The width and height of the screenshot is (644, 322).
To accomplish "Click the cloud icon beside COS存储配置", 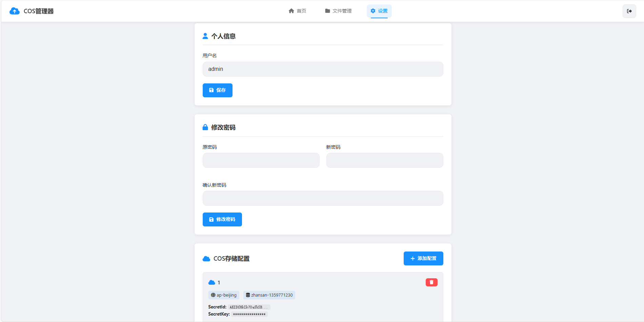I will tap(206, 258).
